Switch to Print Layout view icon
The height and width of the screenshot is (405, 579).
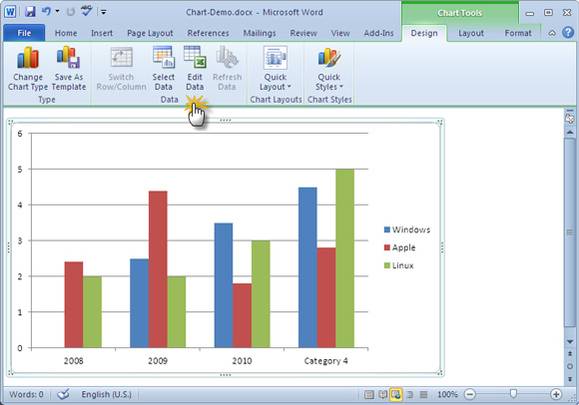[369, 395]
